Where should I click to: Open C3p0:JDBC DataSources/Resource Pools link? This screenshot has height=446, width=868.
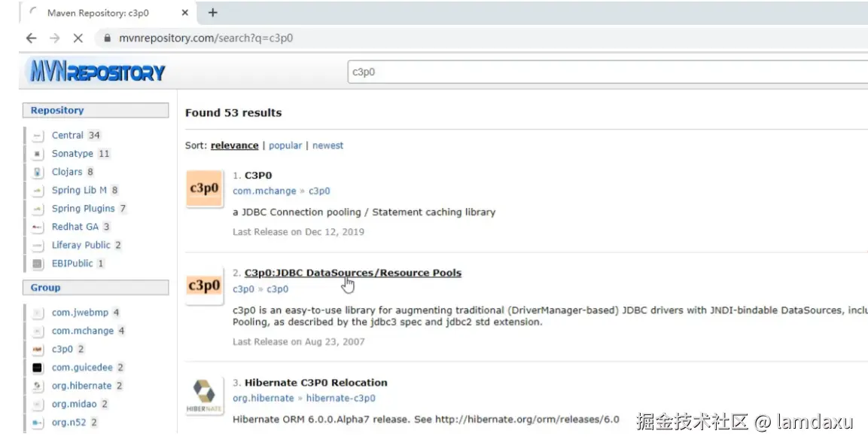click(x=352, y=273)
